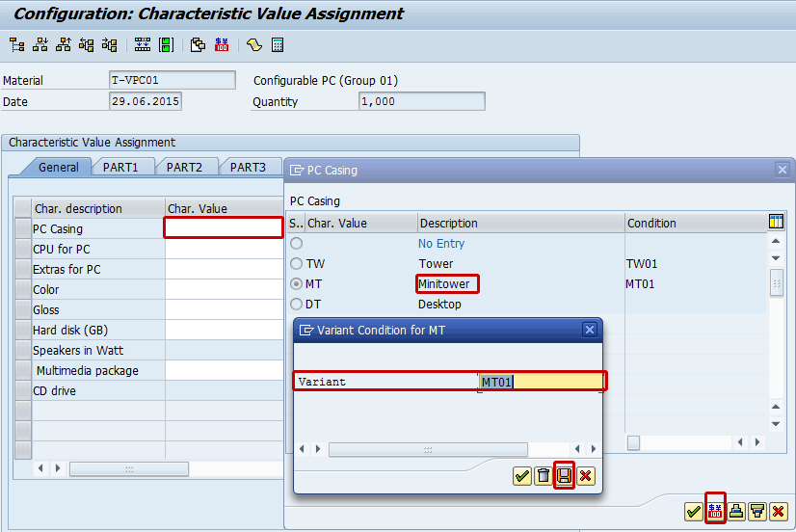The width and height of the screenshot is (796, 532).
Task: Switch to the General tab
Action: click(59, 168)
